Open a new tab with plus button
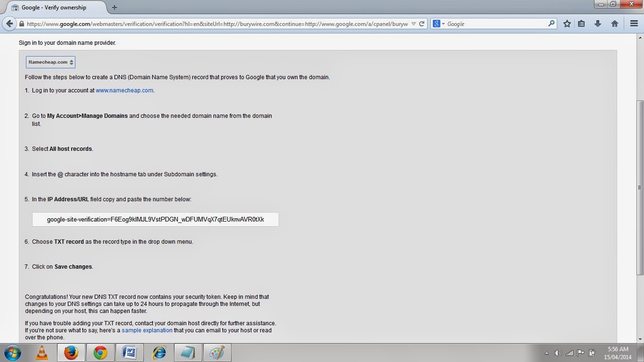 tap(115, 7)
